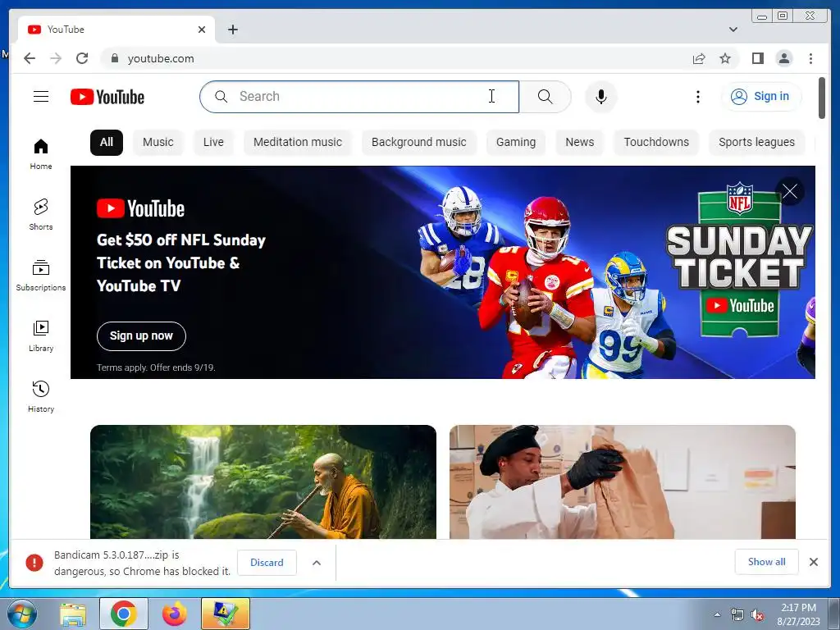Open the taskbar clock and date
This screenshot has height=630, width=840.
[798, 614]
